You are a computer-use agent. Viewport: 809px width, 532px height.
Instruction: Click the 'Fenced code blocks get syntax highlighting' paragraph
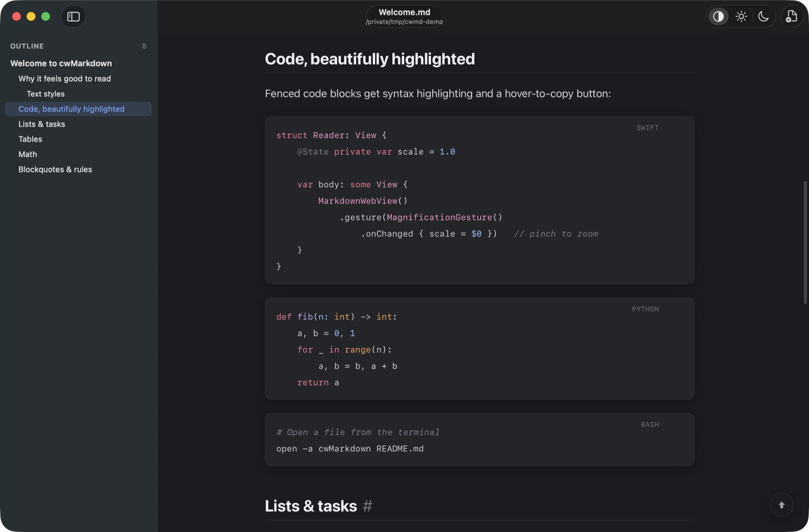coord(437,93)
